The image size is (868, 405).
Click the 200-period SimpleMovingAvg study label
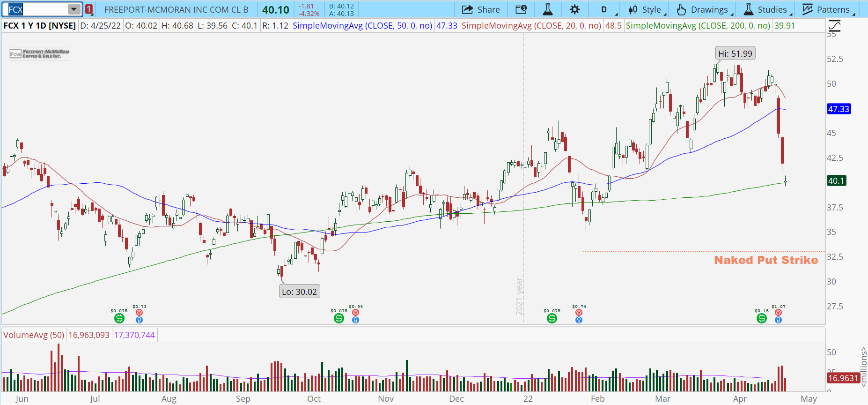[x=698, y=26]
